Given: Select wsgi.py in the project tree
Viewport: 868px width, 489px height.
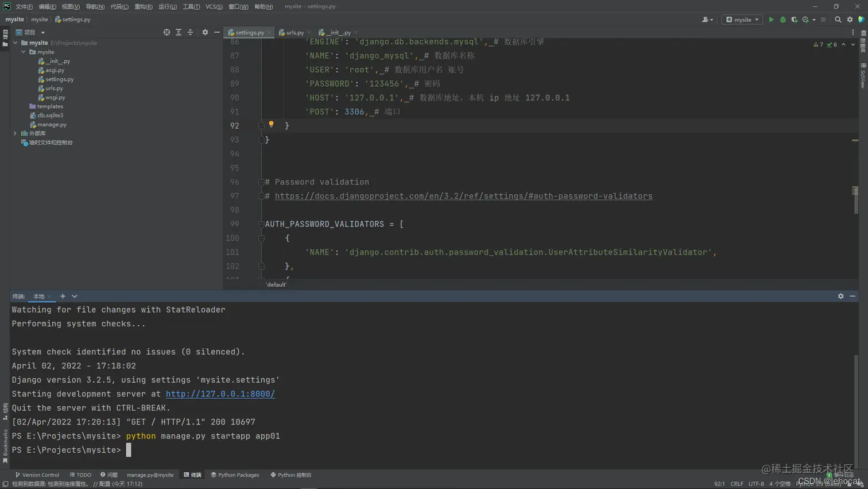Looking at the screenshot, I should coord(52,98).
